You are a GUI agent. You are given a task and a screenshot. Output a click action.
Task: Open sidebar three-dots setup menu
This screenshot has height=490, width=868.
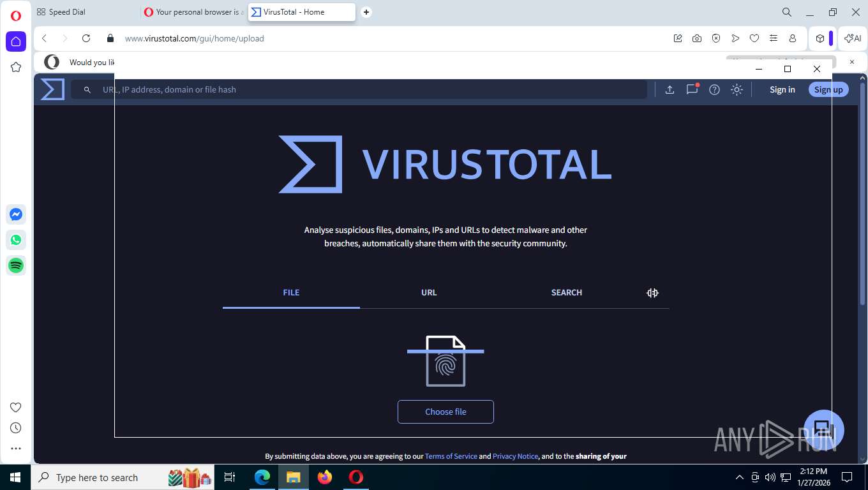click(x=16, y=449)
